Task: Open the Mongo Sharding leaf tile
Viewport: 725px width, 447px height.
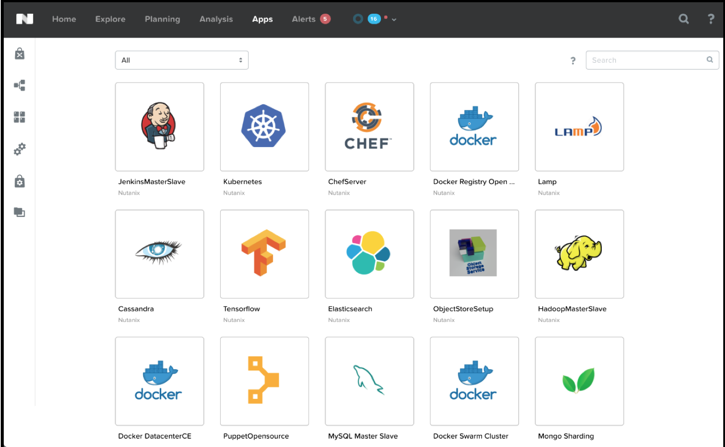Action: coord(579,381)
